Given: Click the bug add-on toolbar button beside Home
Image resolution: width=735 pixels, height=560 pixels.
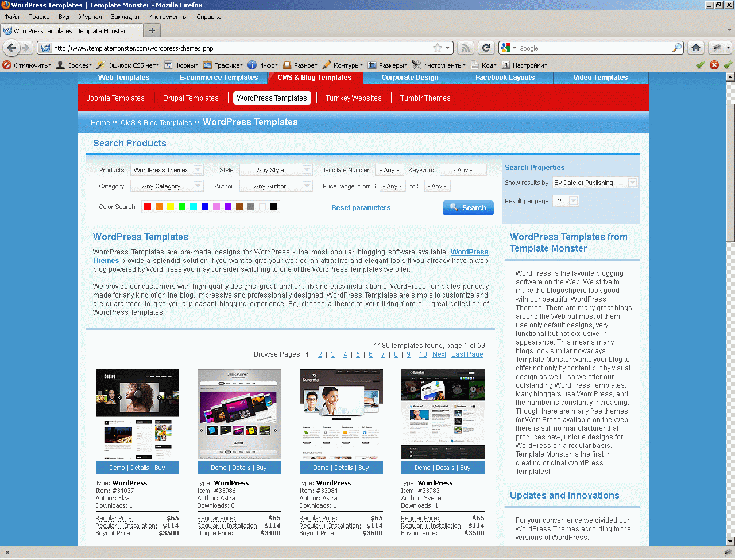Looking at the screenshot, I should click(x=717, y=48).
